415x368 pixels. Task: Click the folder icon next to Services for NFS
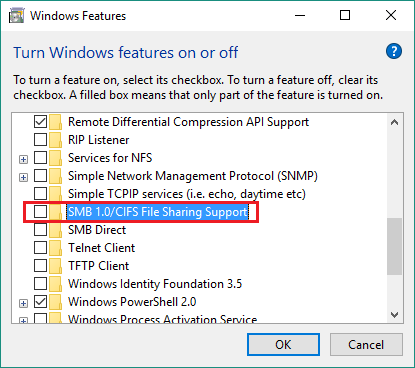(55, 158)
